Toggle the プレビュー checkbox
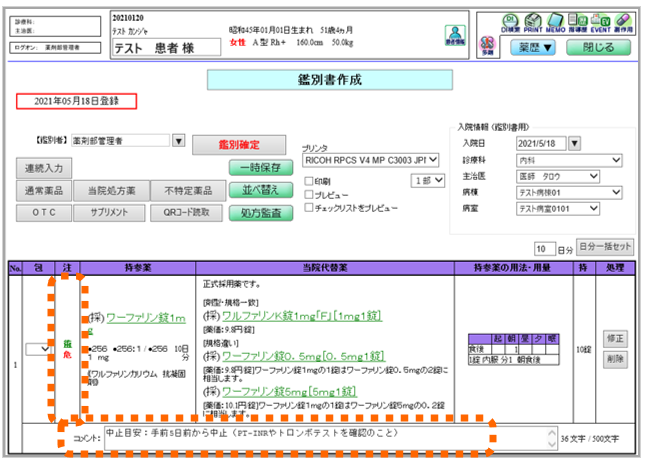Viewport: 648px width, 465px height. pyautogui.click(x=310, y=194)
